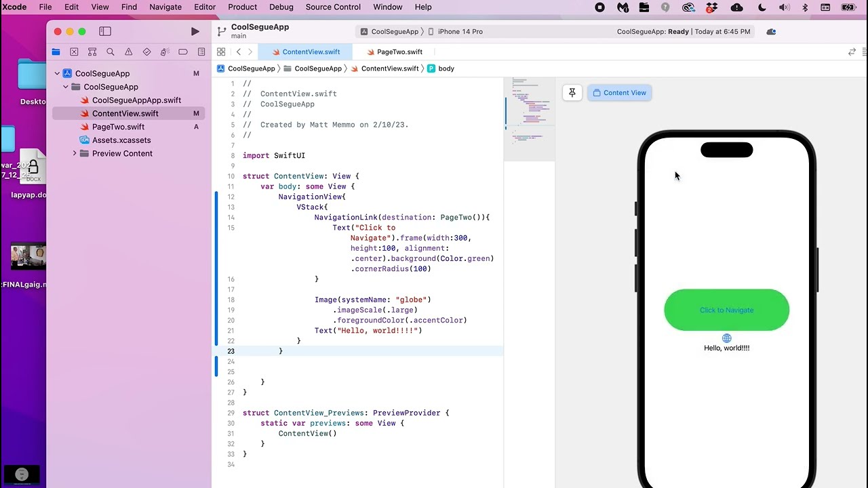Click ContentView.swift in the jump bar
The image size is (868, 488).
[384, 68]
